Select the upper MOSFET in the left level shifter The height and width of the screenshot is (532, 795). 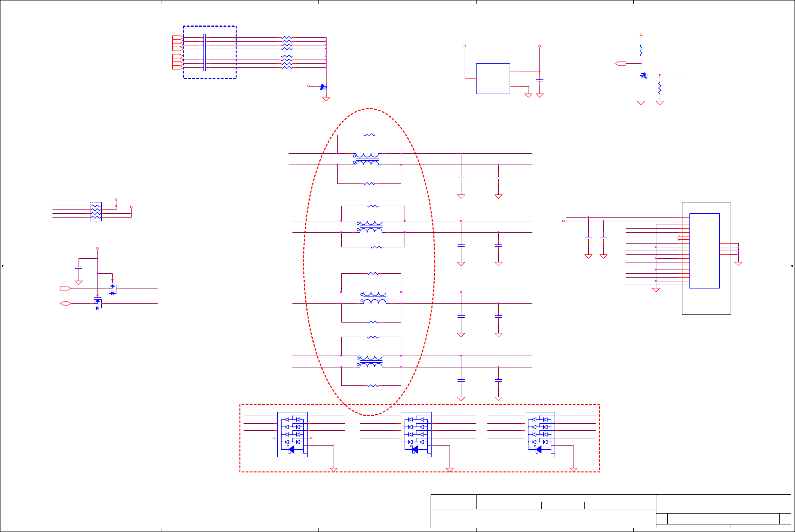(112, 288)
